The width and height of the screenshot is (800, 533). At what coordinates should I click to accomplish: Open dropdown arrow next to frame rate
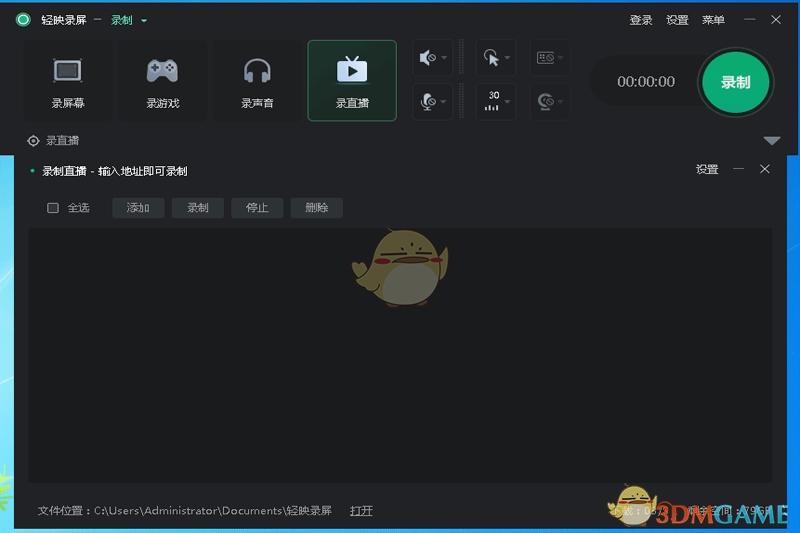tap(507, 101)
